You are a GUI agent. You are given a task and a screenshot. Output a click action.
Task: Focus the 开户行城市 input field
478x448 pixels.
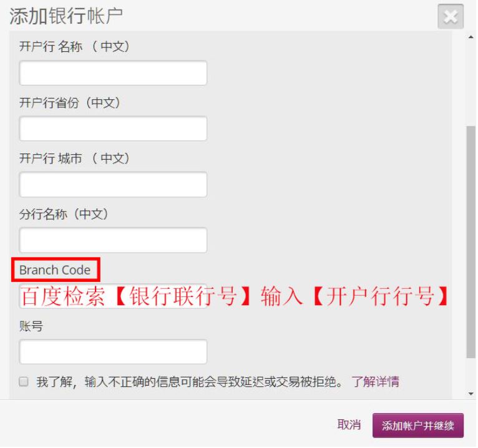click(113, 185)
